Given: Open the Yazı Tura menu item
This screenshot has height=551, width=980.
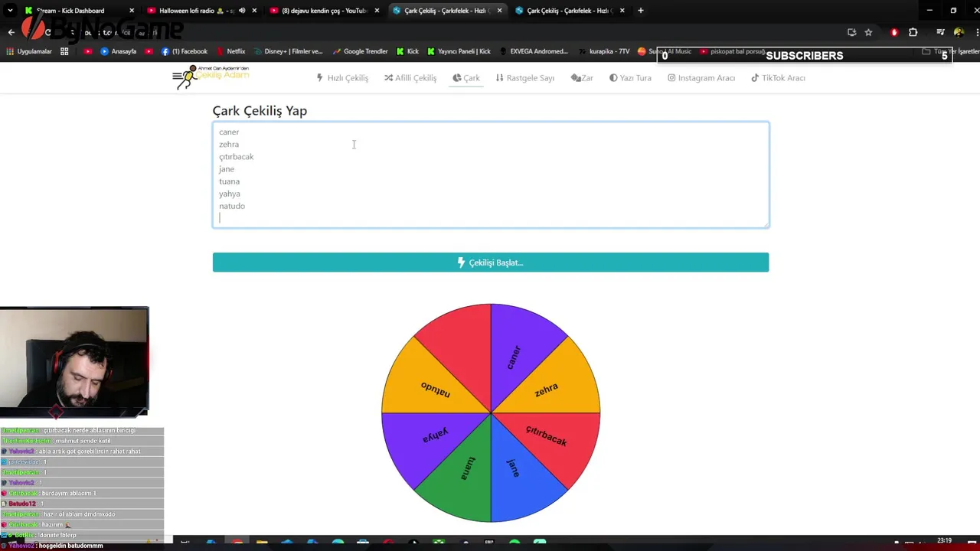Looking at the screenshot, I should pyautogui.click(x=630, y=78).
